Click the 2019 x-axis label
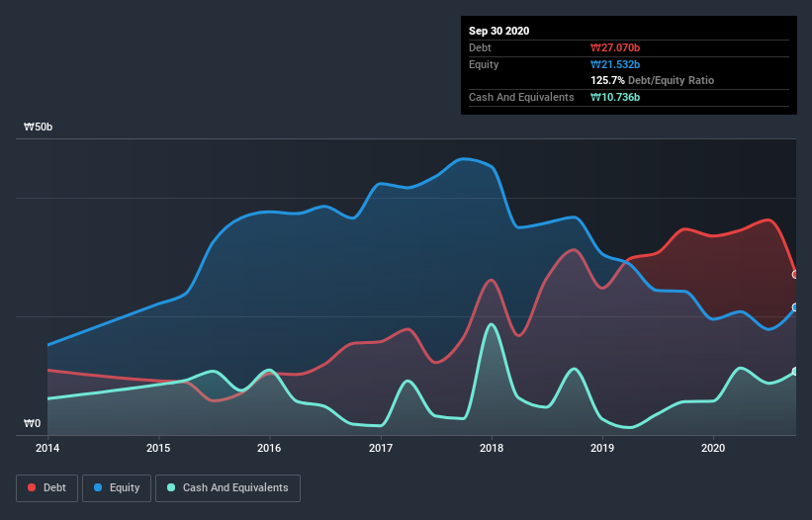The width and height of the screenshot is (812, 520). [602, 448]
